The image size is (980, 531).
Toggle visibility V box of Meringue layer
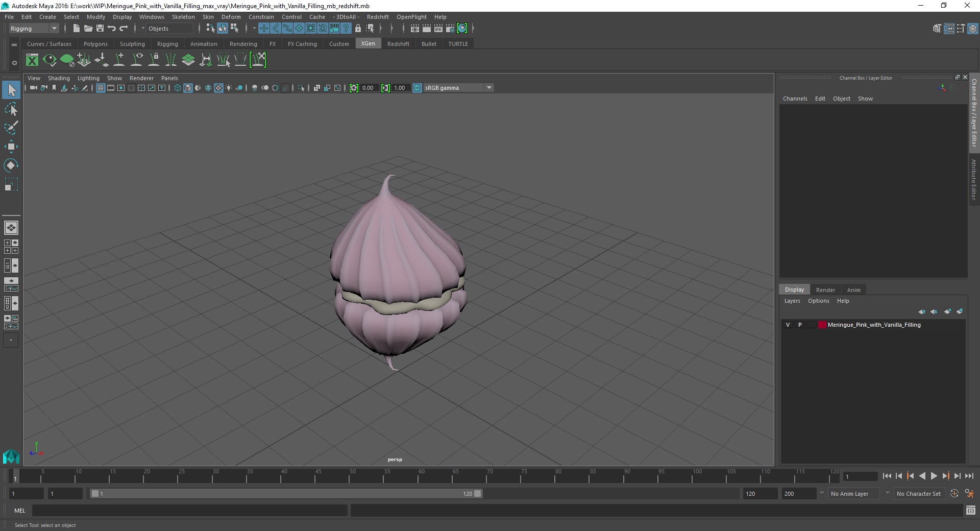coord(788,325)
